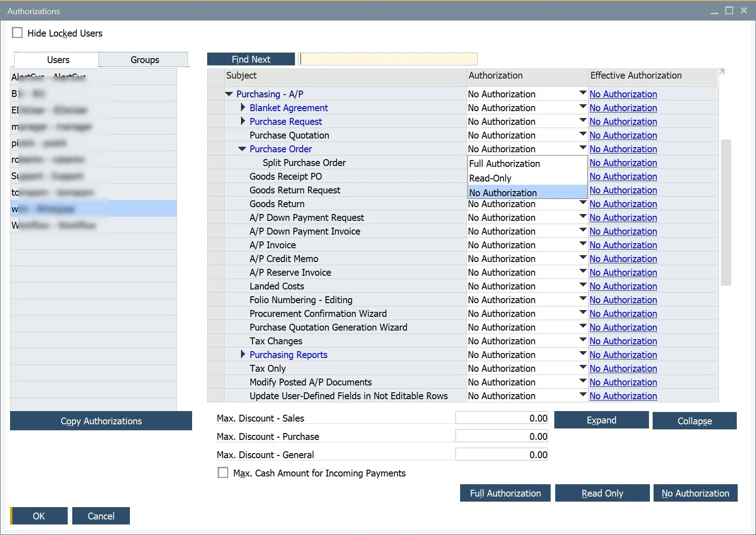Click No Authorization link for Goods Receipt PO
The width and height of the screenshot is (756, 535).
(622, 176)
